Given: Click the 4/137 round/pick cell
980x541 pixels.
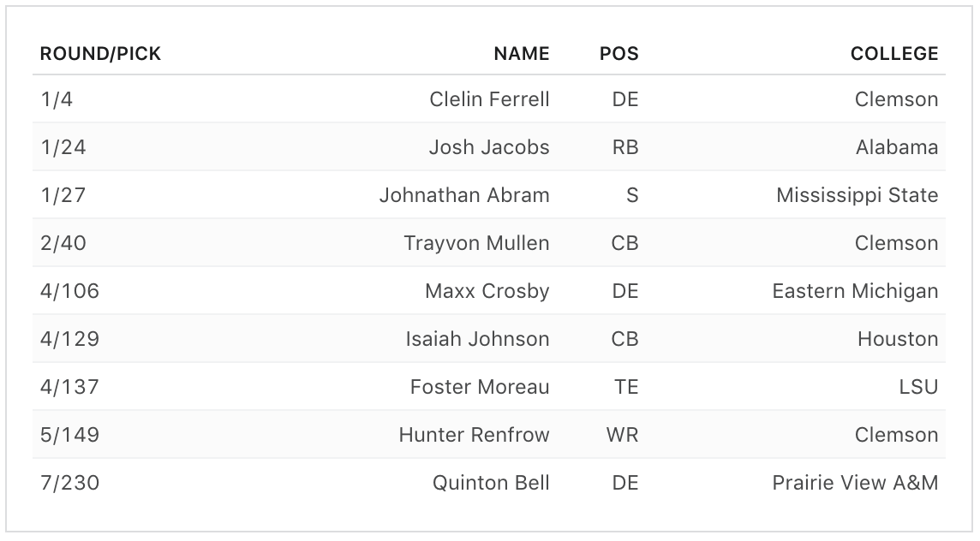Looking at the screenshot, I should (x=69, y=387).
